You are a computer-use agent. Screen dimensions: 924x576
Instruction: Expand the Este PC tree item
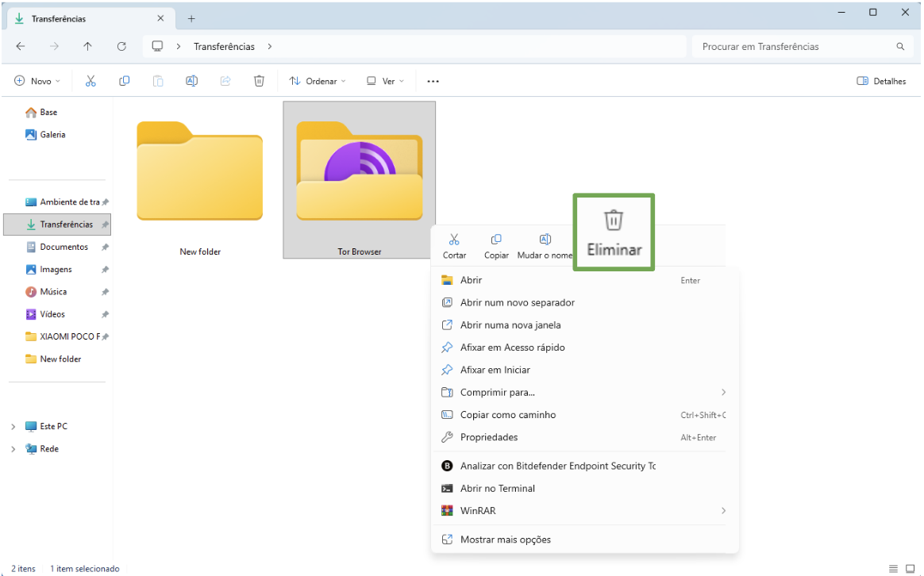(x=13, y=426)
